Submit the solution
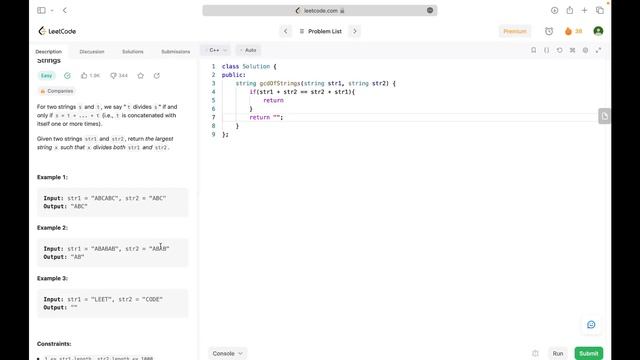This screenshot has width=640, height=360. coord(589,353)
